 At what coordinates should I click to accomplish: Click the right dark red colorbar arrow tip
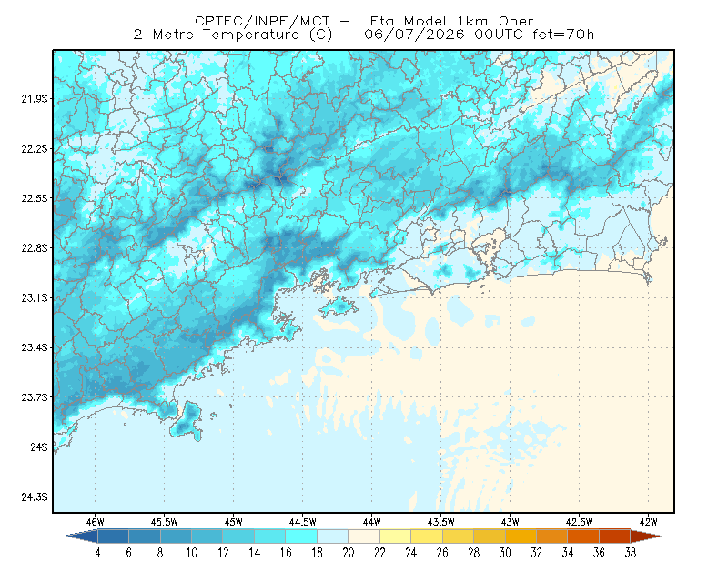(x=646, y=536)
